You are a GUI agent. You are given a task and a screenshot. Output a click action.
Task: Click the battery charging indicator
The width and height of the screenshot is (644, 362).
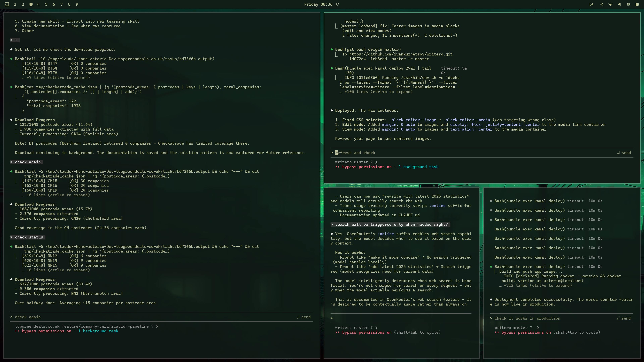coord(637,4)
